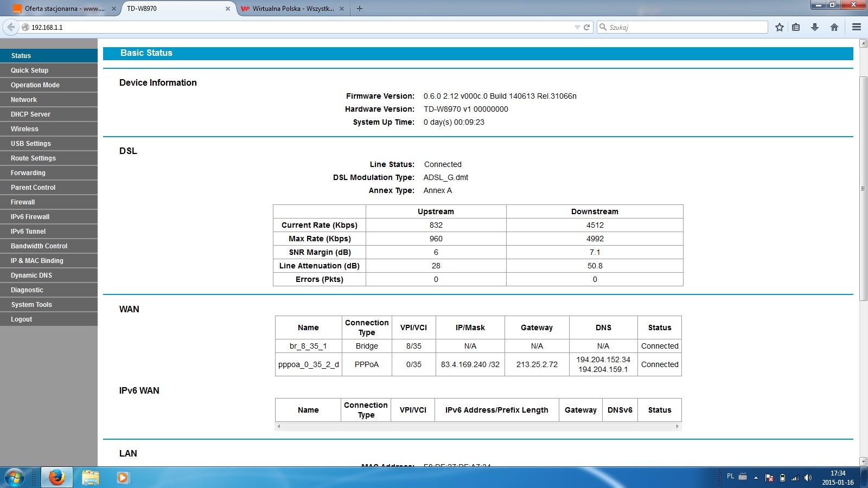The height and width of the screenshot is (488, 868).
Task: Select the TD-W8970 browser tab
Action: coord(177,9)
